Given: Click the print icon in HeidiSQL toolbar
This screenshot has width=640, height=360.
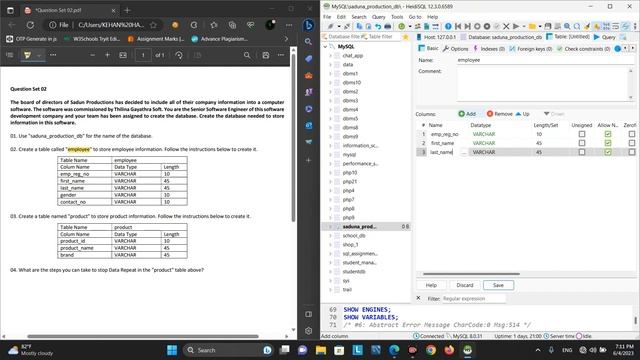Looking at the screenshot, I should tap(387, 27).
